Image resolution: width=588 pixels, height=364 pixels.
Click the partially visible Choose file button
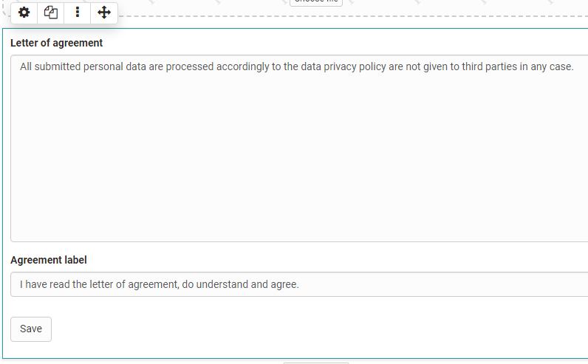click(316, 2)
